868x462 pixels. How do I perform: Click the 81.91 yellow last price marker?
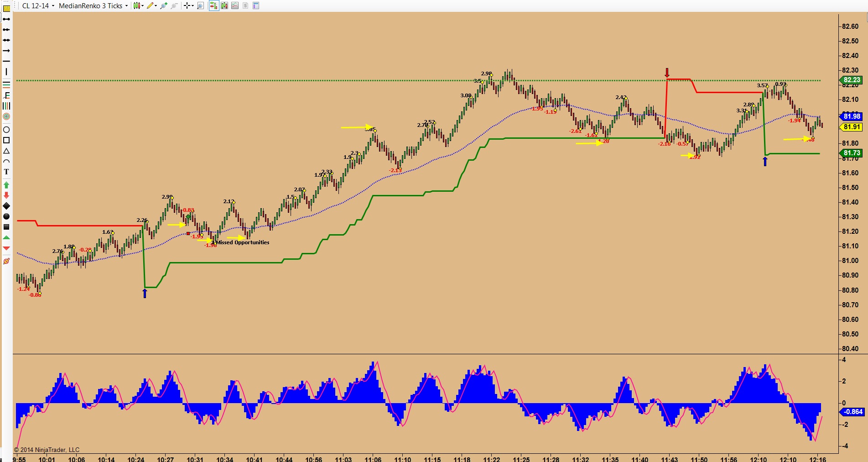pyautogui.click(x=851, y=127)
